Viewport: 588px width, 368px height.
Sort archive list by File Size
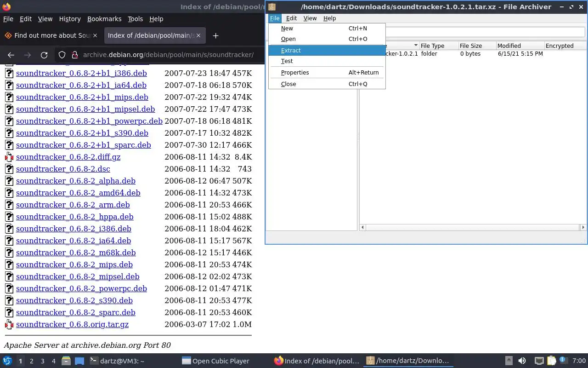pyautogui.click(x=477, y=46)
